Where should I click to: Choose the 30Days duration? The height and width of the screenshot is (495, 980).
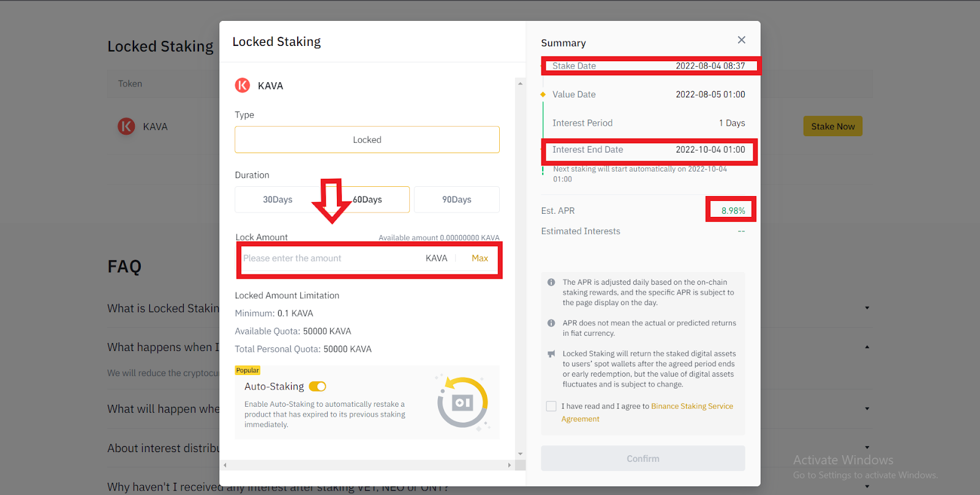pyautogui.click(x=277, y=200)
